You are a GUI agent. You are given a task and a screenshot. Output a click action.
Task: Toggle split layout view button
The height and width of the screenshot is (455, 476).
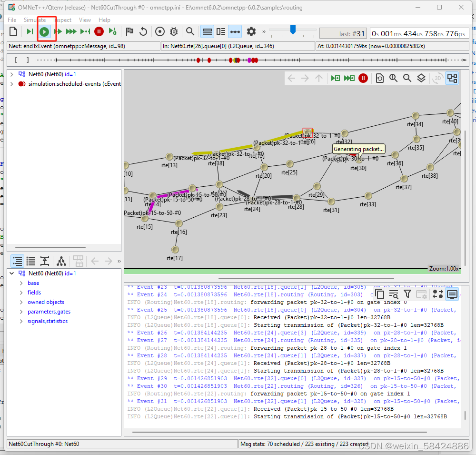pos(221,31)
